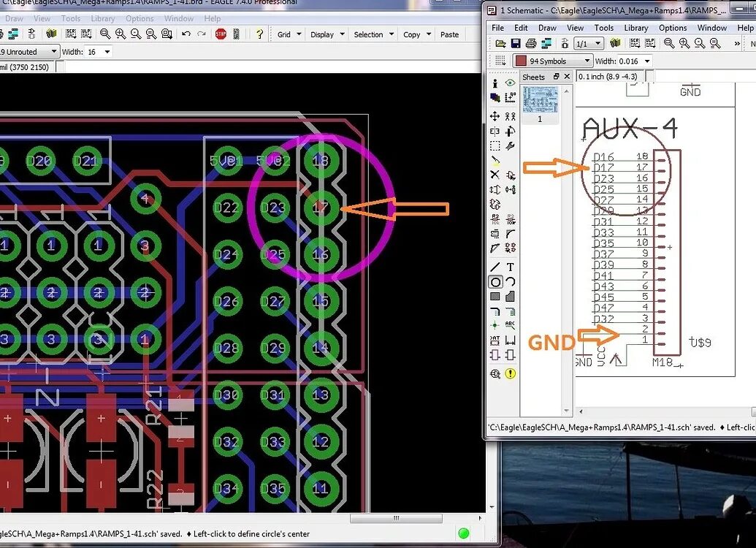Float the Sheets panel

[x=556, y=76]
